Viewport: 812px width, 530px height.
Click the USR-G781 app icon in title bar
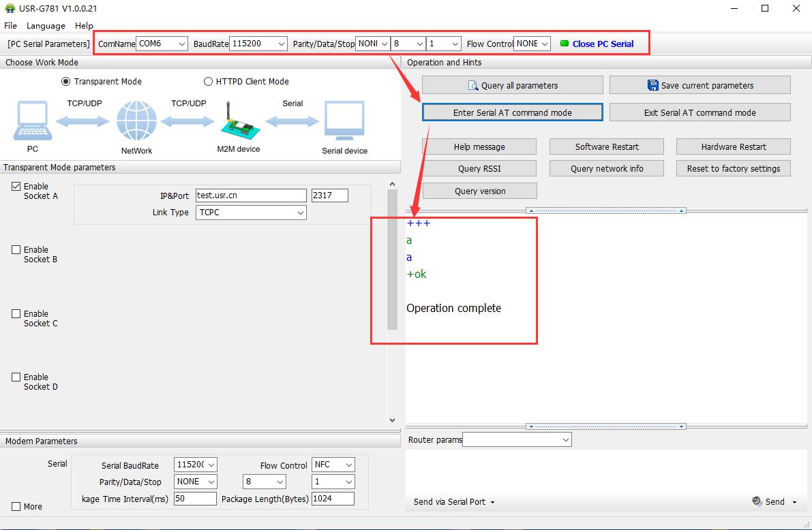[10, 8]
